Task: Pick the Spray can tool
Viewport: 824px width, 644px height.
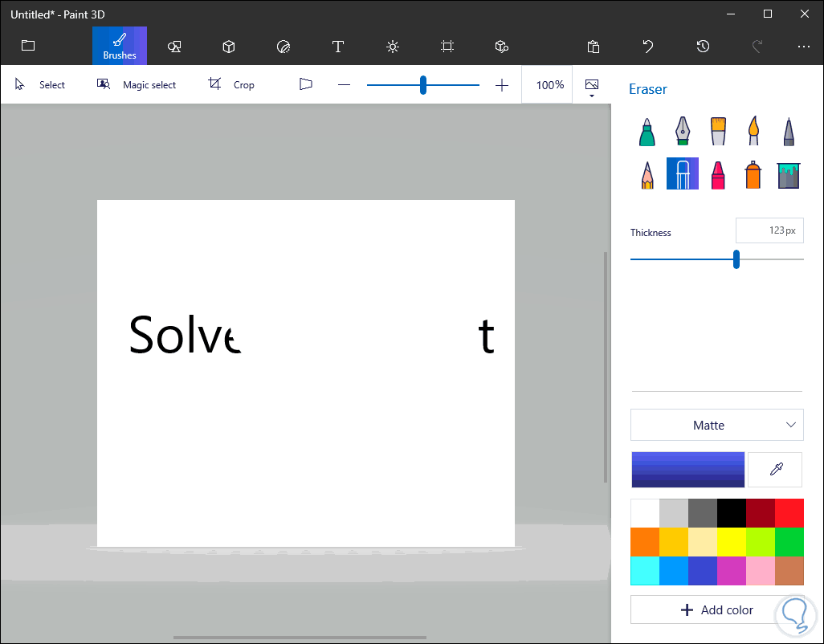Action: click(753, 173)
